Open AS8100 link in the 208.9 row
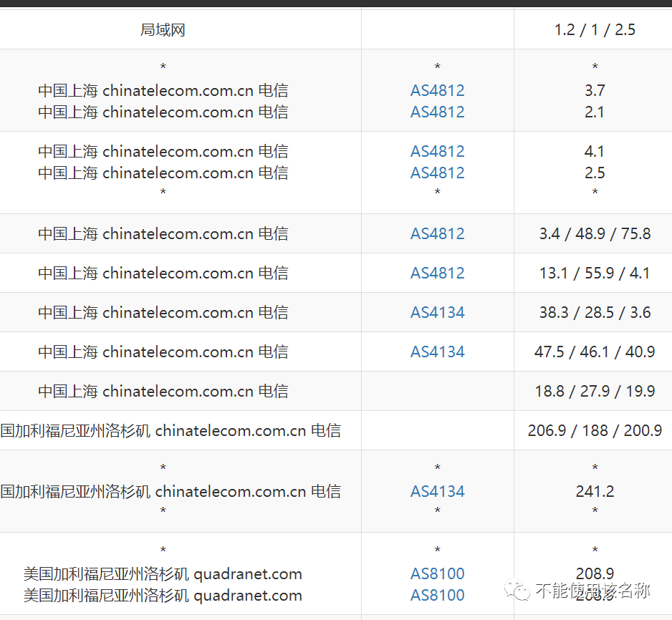The image size is (672, 620). point(437,573)
